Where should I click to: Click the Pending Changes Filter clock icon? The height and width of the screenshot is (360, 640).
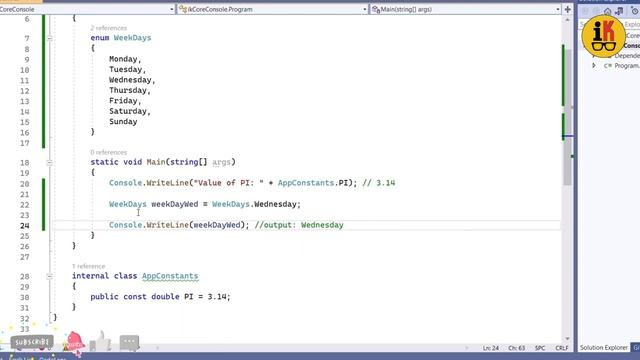(x=634, y=11)
